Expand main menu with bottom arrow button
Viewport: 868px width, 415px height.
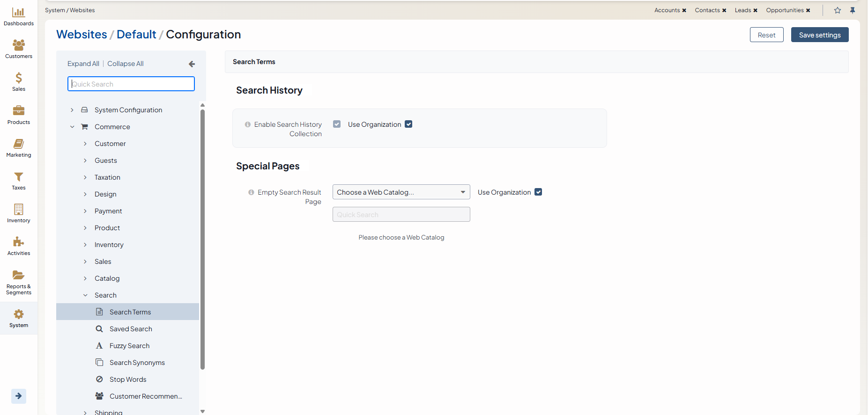[x=19, y=396]
